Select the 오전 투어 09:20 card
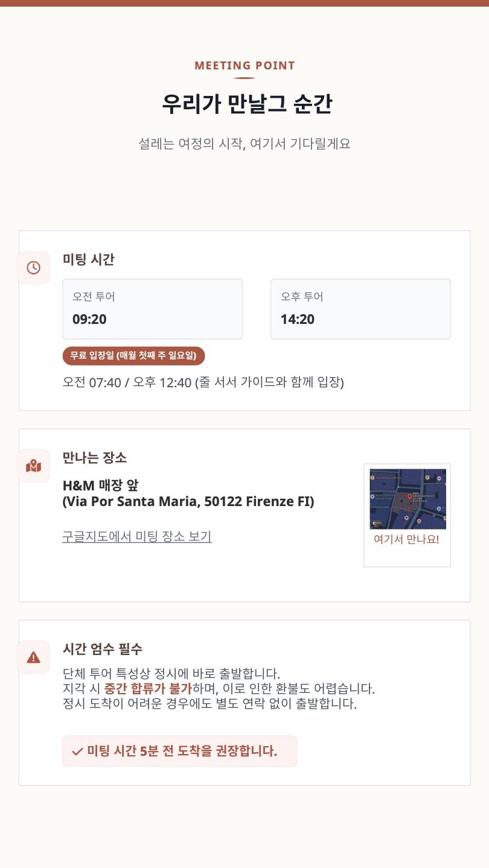The width and height of the screenshot is (489, 868). click(x=152, y=309)
